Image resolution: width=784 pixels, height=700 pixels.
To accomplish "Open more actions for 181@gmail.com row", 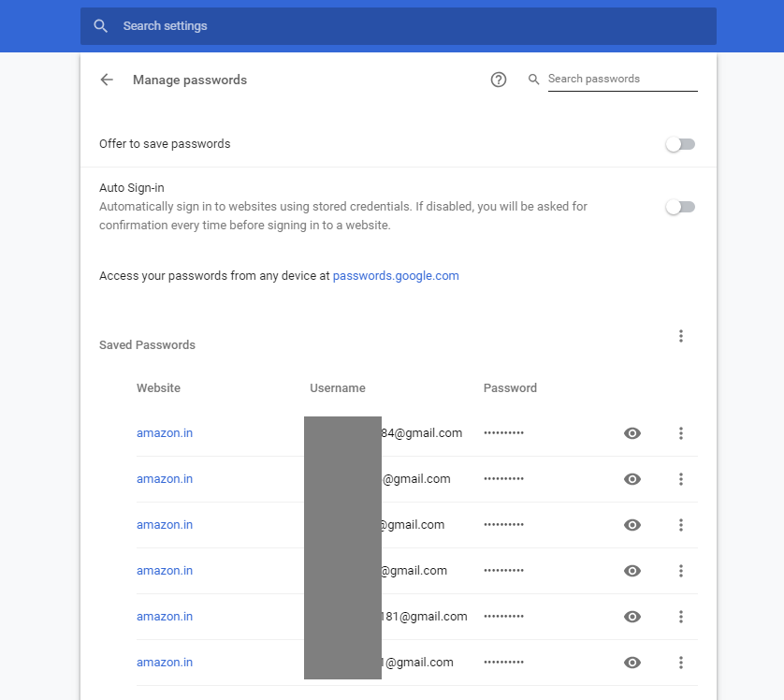I will [x=680, y=617].
